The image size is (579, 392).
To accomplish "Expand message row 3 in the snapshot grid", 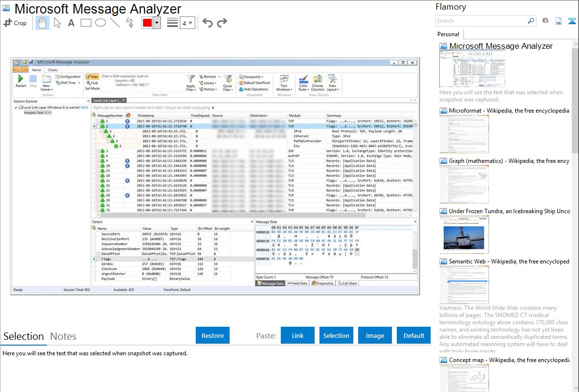I will pyautogui.click(x=98, y=151).
